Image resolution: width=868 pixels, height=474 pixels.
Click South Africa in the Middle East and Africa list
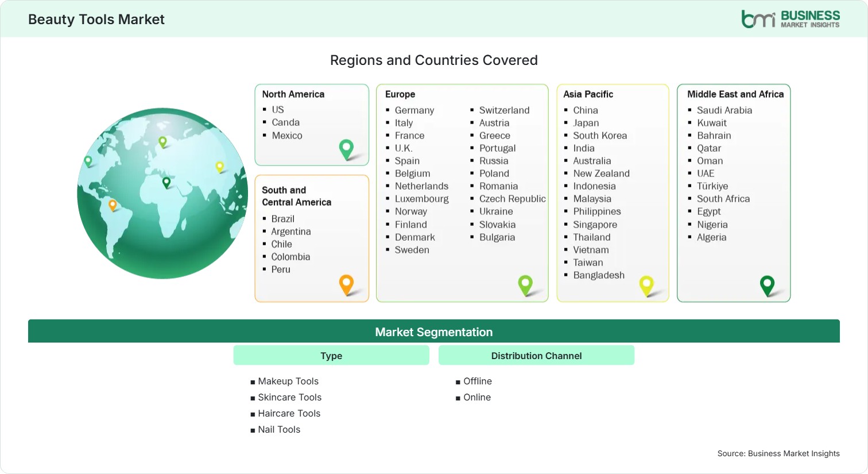tap(723, 199)
